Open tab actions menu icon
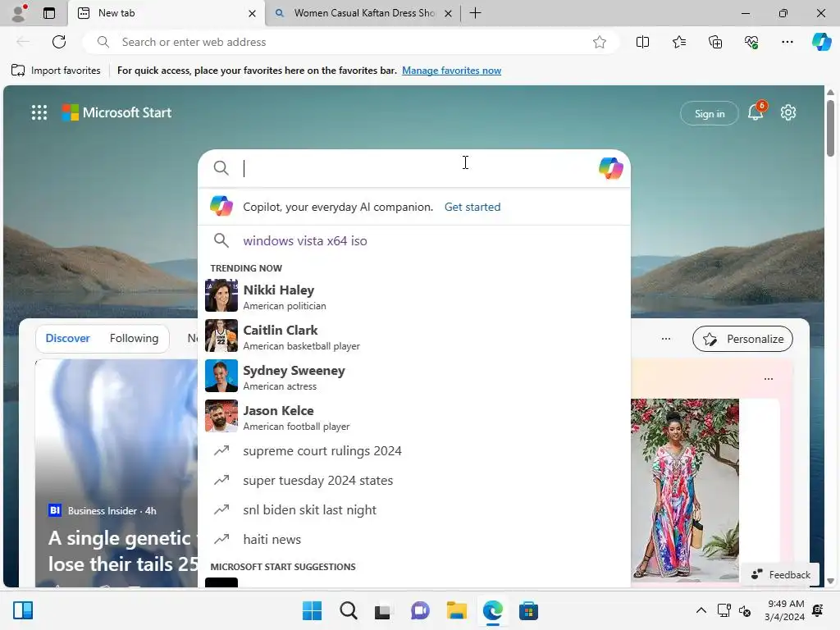The width and height of the screenshot is (840, 630). click(48, 13)
